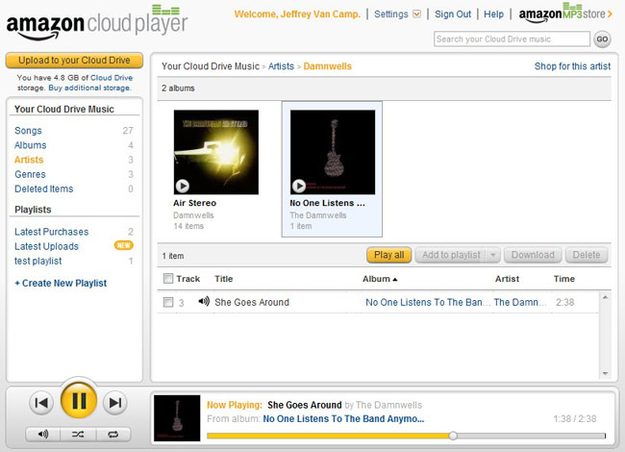
Task: Open the Settings link
Action: point(391,14)
